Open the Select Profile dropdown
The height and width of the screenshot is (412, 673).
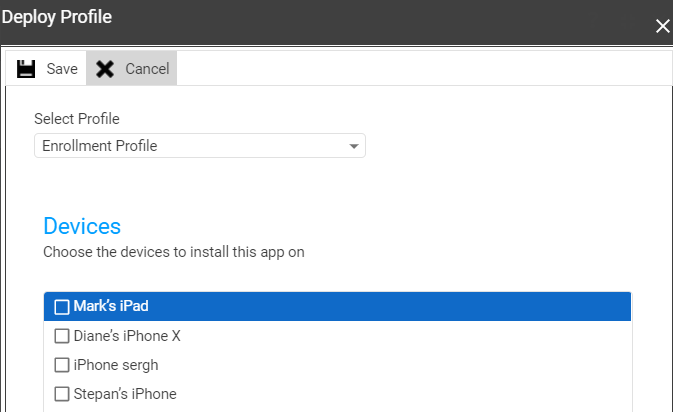[200, 145]
